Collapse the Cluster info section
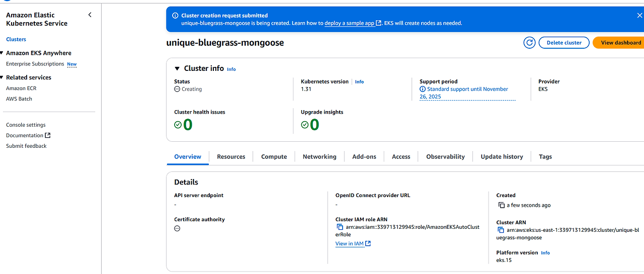 coord(177,68)
